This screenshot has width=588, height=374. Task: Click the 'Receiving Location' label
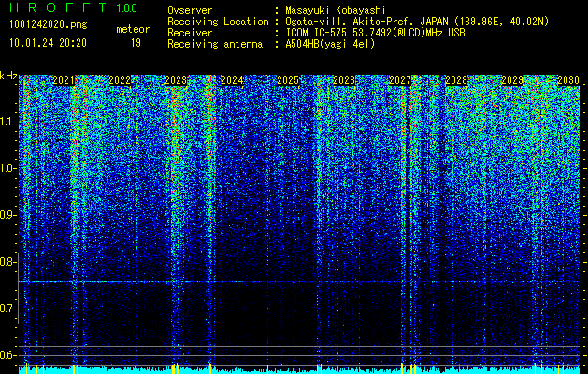[218, 22]
